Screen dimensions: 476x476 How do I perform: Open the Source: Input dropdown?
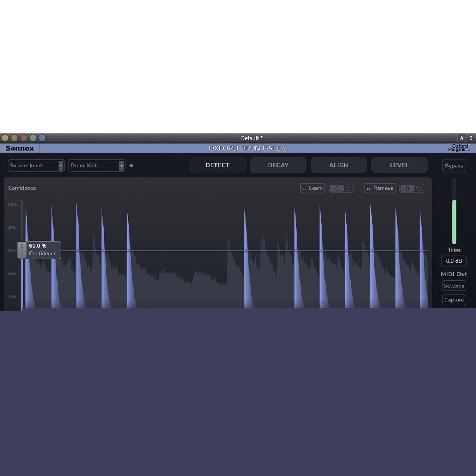click(36, 166)
